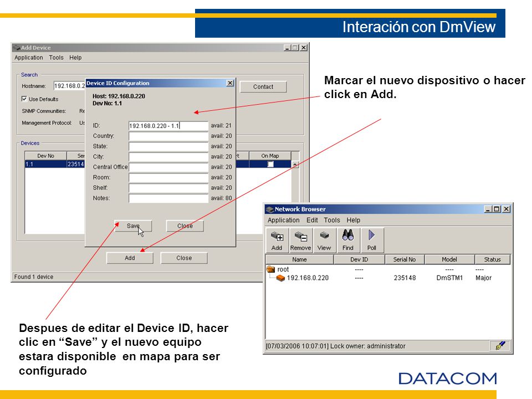The image size is (532, 399).
Task: Click 'avail: 21' text beside ID
Action: (221, 126)
